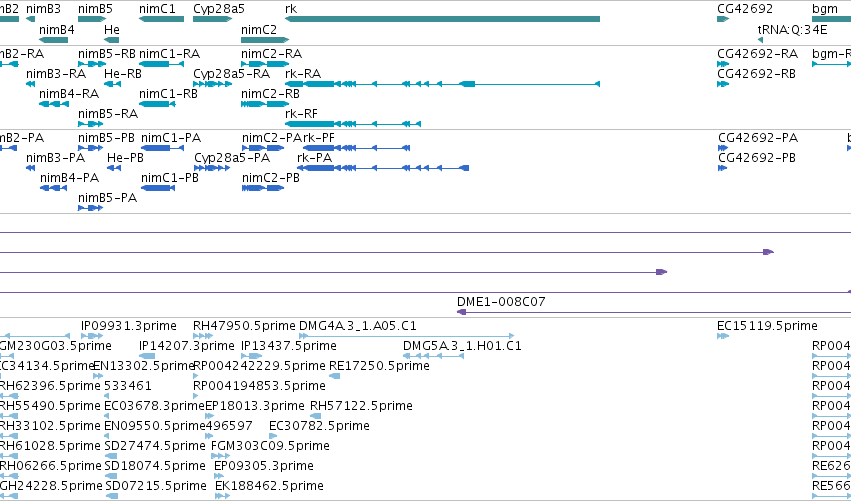851x501 pixels.
Task: Select the nimB5 gene bar
Action: (92, 19)
